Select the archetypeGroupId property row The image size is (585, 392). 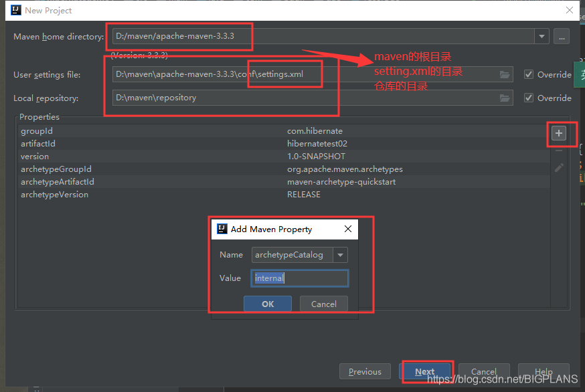[x=284, y=169]
